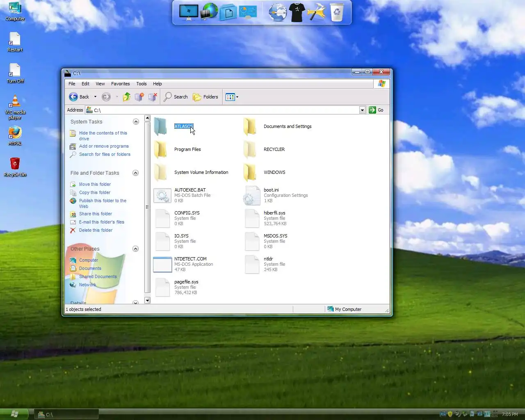
Task: Click Delete this folder link
Action: pyautogui.click(x=96, y=230)
